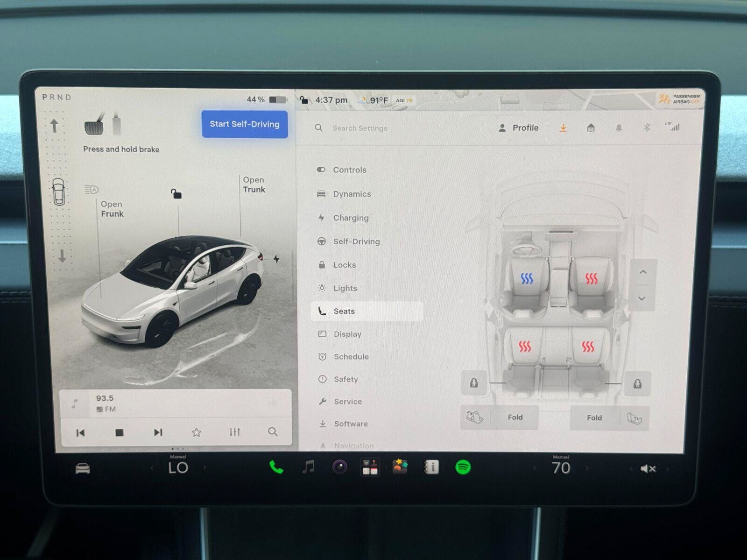Screen dimensions: 747x560
Task: Tap the lock icon in the status bar
Action: click(x=304, y=99)
